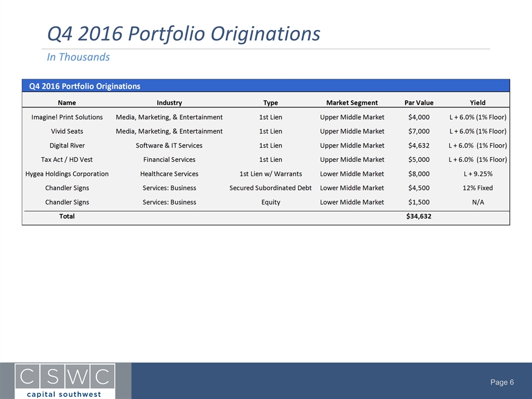Click the blue table header bar

265,86
